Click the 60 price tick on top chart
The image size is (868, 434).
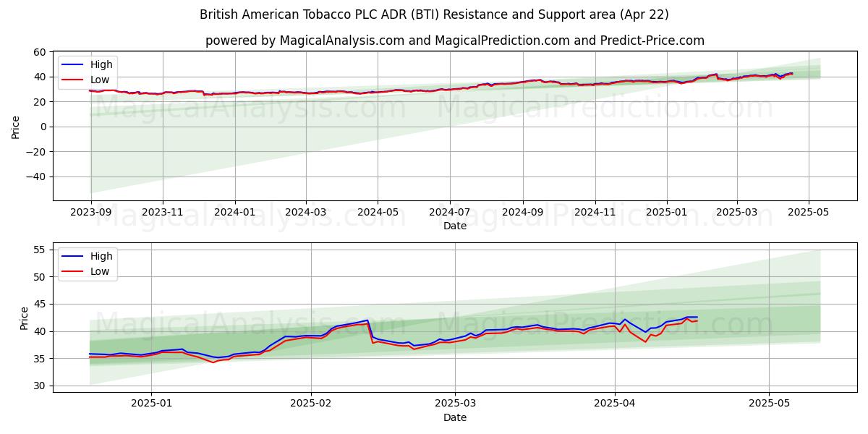tap(40, 52)
